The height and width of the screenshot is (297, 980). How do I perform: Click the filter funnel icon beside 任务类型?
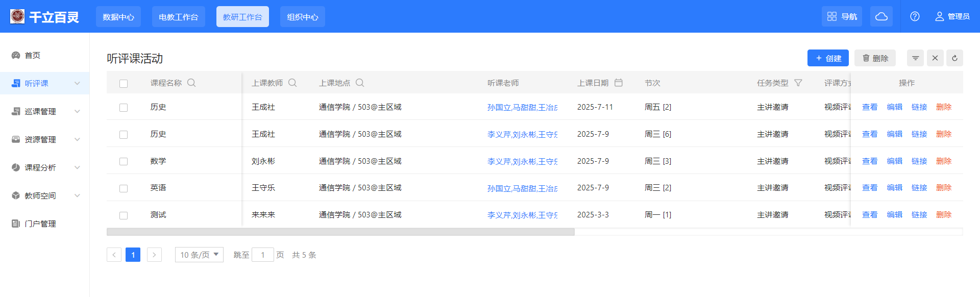coord(798,83)
